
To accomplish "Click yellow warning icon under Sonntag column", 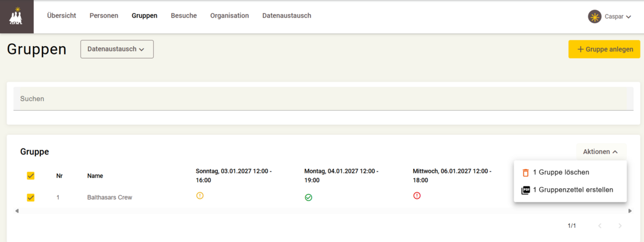I will pyautogui.click(x=200, y=196).
